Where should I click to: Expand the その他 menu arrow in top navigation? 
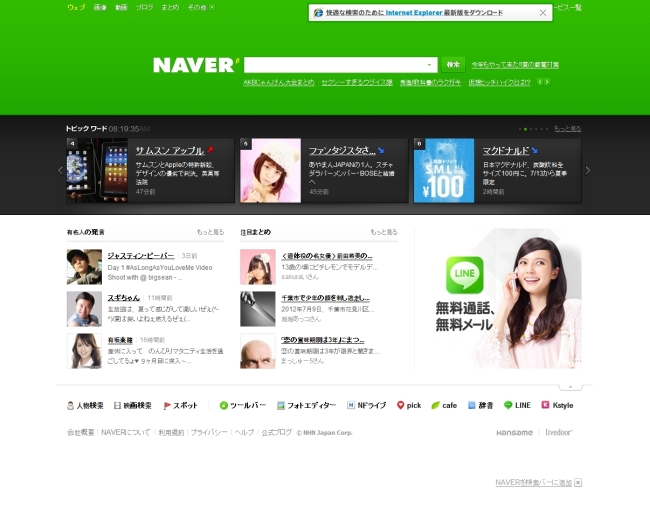(x=212, y=7)
